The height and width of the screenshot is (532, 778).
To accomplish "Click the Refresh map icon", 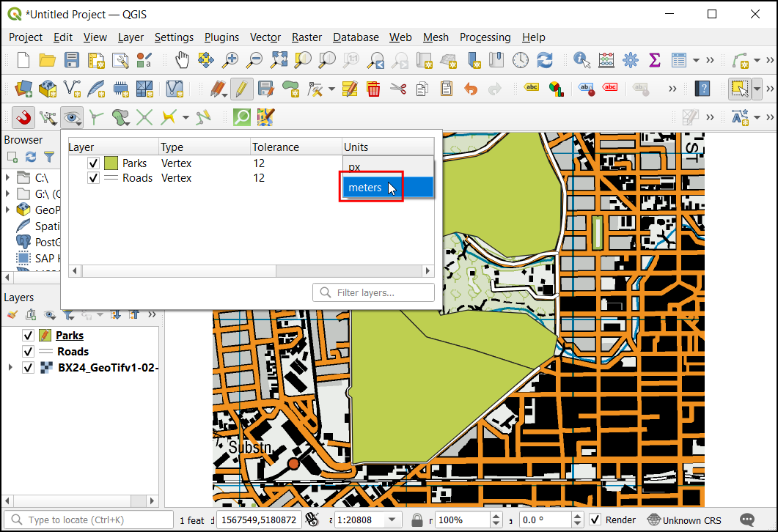I will pos(544,60).
